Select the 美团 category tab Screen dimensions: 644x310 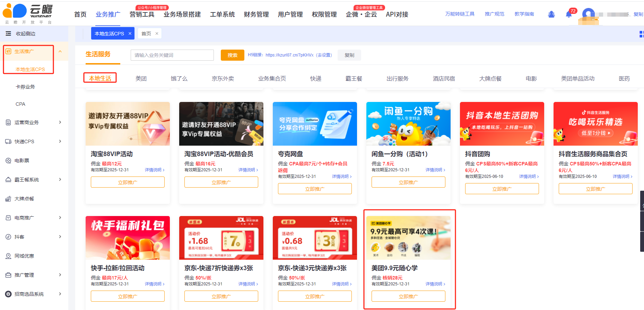[x=141, y=79]
